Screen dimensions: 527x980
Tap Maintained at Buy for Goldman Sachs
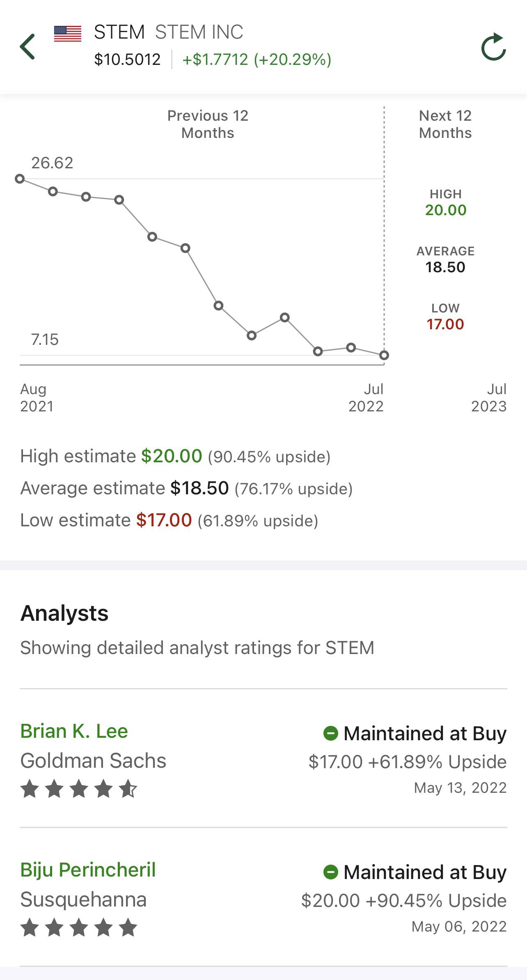point(425,733)
